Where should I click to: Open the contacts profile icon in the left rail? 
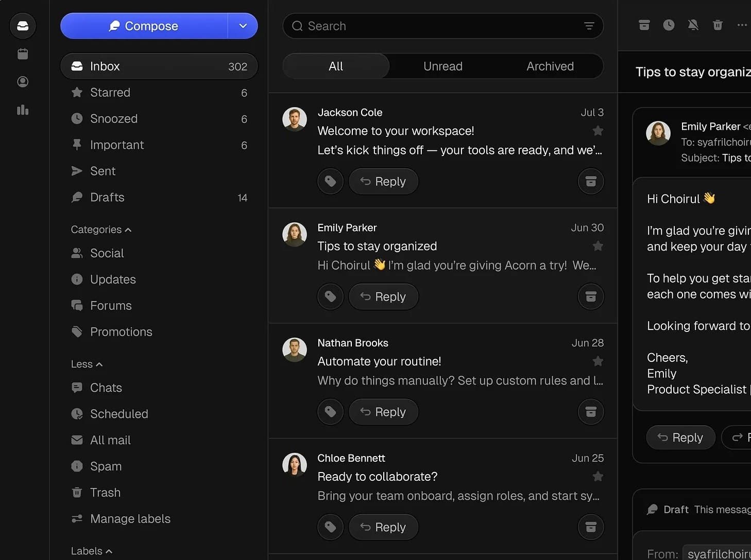[x=23, y=82]
